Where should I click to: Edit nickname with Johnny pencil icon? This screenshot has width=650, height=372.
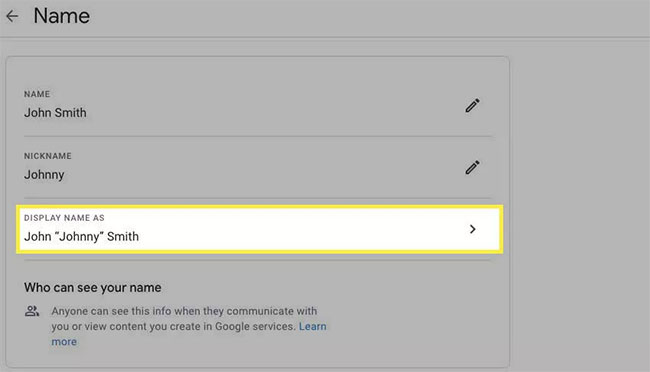click(x=472, y=168)
